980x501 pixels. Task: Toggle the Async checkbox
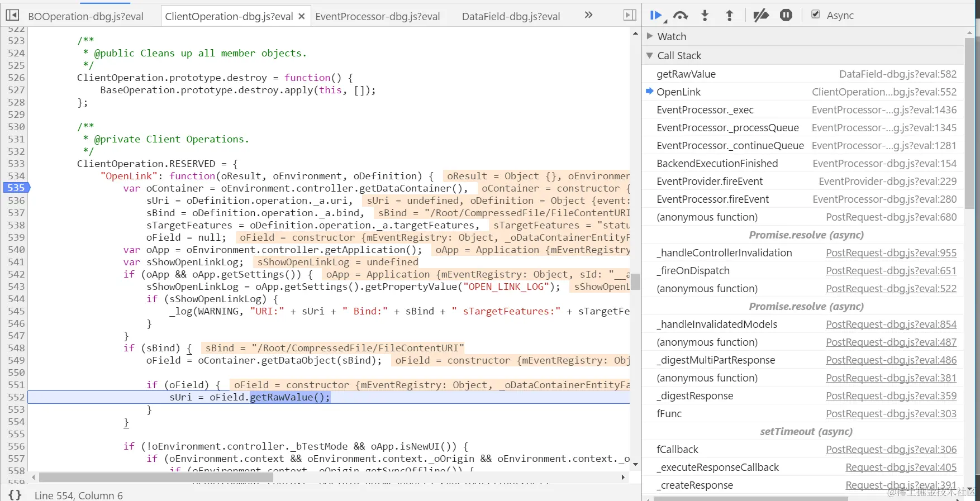tap(816, 15)
